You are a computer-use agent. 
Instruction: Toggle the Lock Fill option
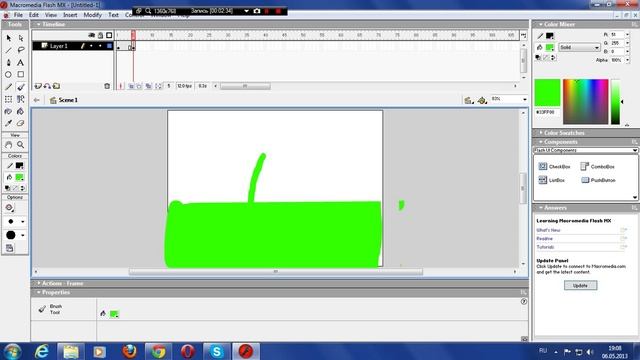[10, 248]
